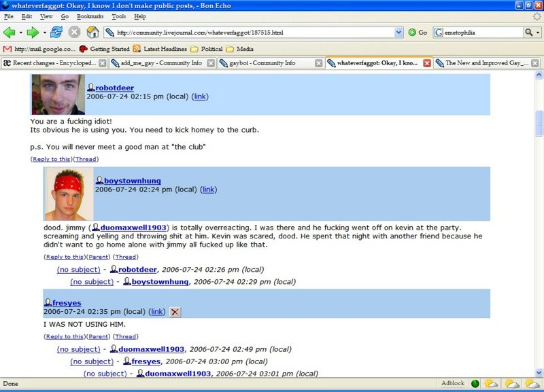Click the red X delete icon beside fresyes comment
This screenshot has height=392, width=544.
click(175, 312)
